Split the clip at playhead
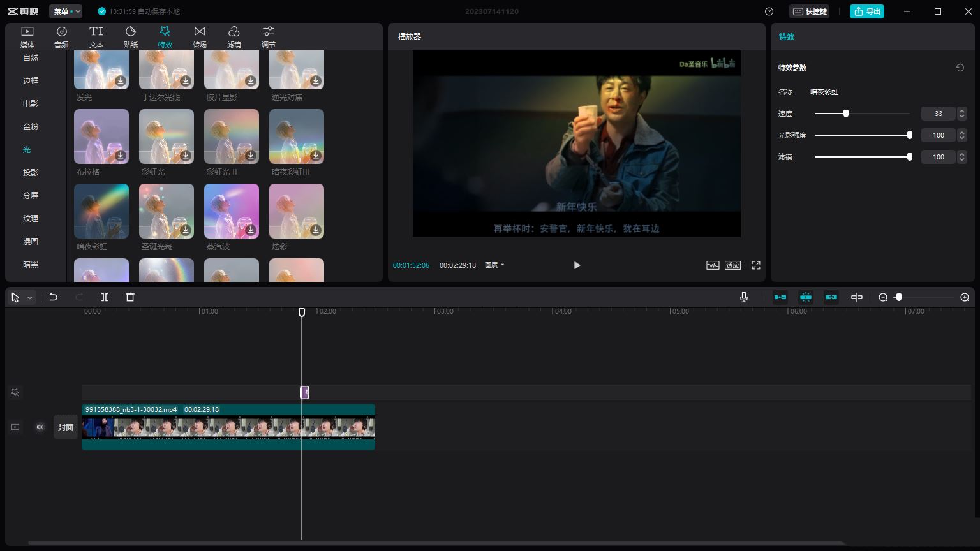Viewport: 980px width, 551px height. (x=105, y=297)
